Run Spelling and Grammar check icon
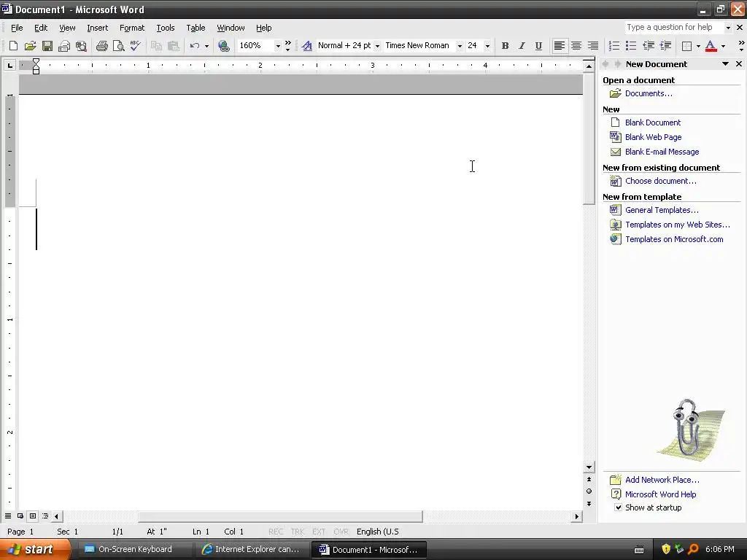747x560 pixels. tap(136, 46)
